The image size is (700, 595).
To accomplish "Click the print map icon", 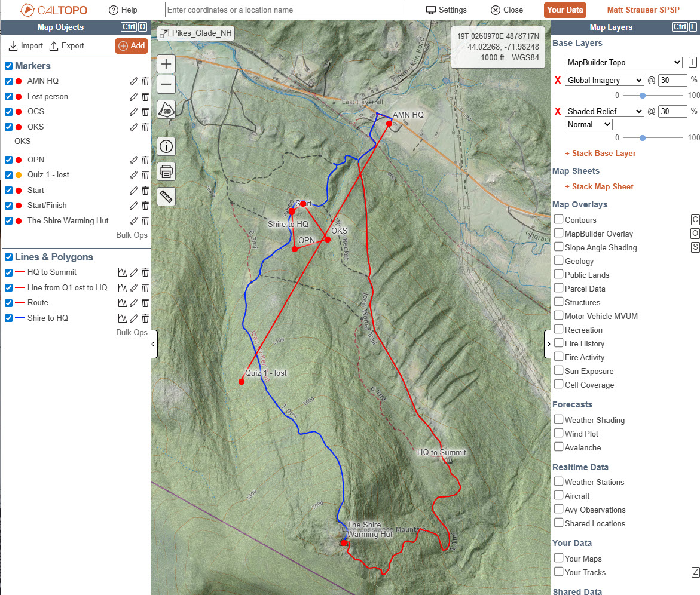I will pyautogui.click(x=166, y=171).
